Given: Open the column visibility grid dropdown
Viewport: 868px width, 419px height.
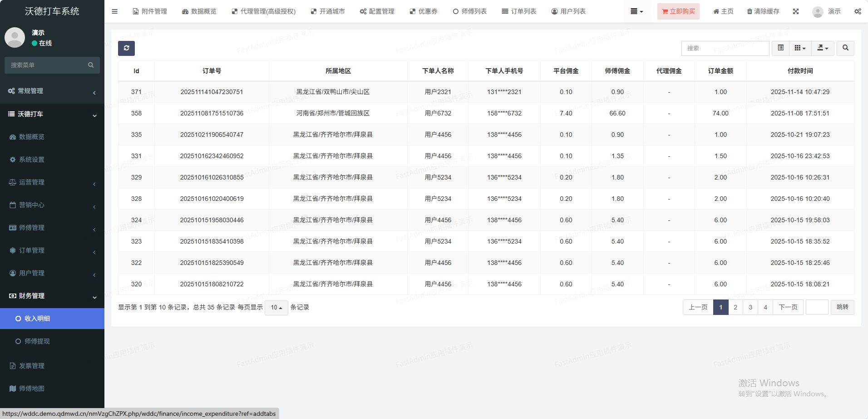Looking at the screenshot, I should (800, 48).
